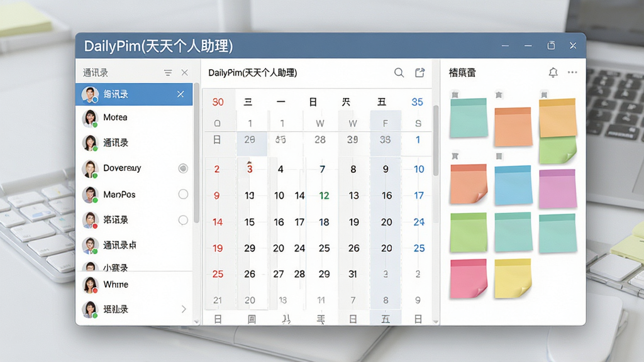Select the date 31 in the calendar
The height and width of the screenshot is (362, 644).
(353, 274)
